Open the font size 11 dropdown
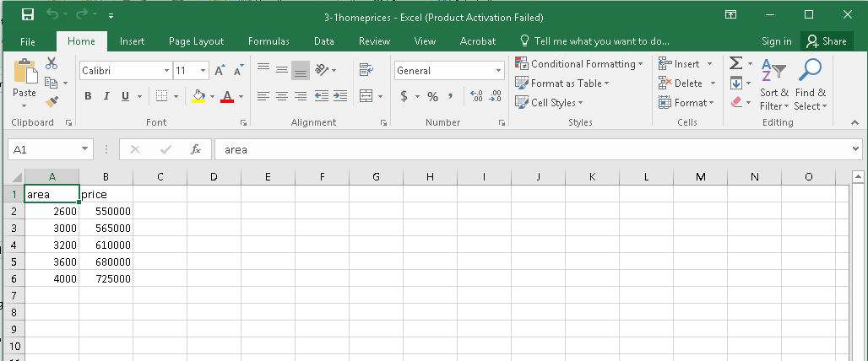868x361 pixels. point(203,71)
